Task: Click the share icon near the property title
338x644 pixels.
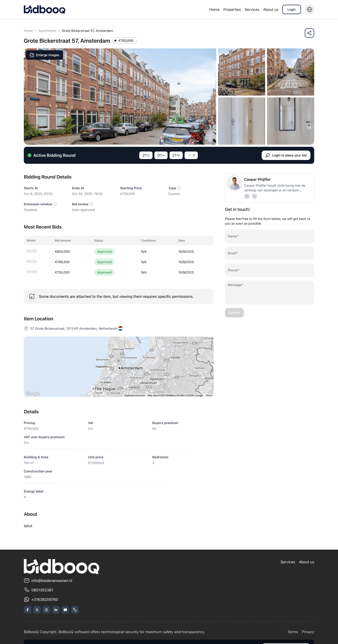Action: click(309, 33)
